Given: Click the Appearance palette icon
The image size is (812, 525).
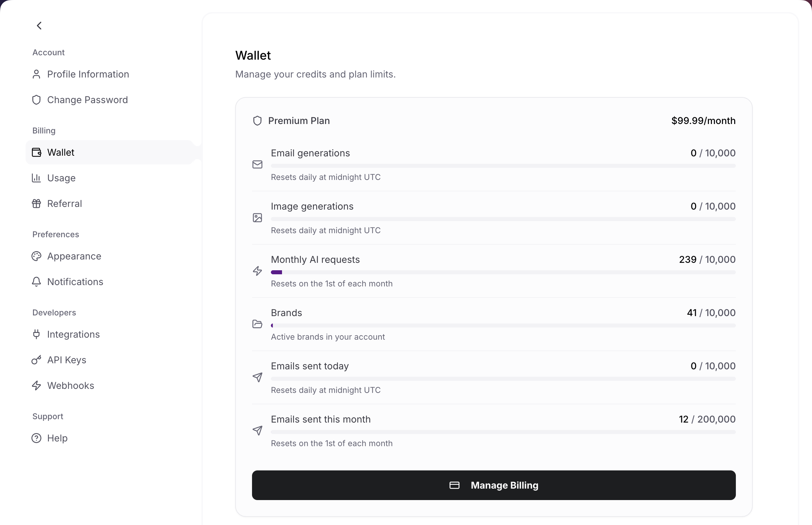Looking at the screenshot, I should [x=36, y=256].
